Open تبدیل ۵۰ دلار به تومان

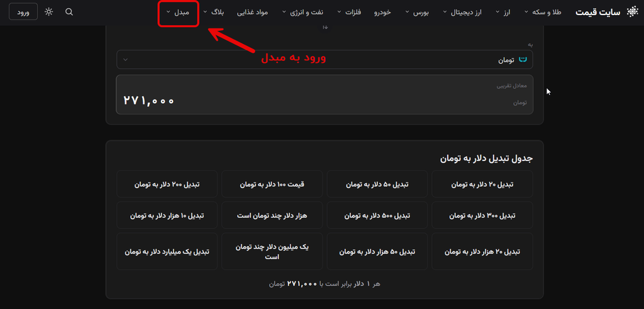click(x=377, y=184)
